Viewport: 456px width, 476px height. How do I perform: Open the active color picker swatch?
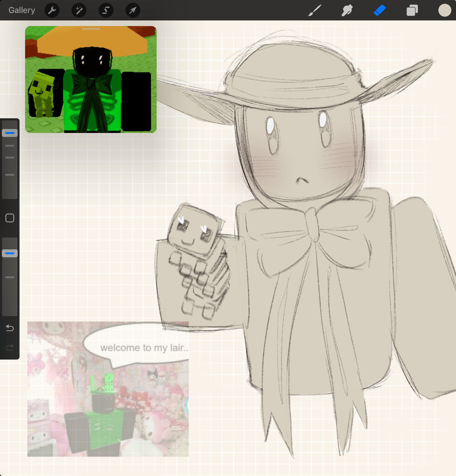[445, 10]
